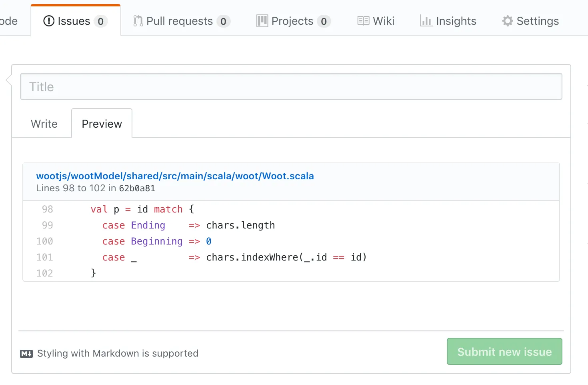Click the commit hash 62b0a81
This screenshot has height=385, width=588.
click(x=136, y=188)
